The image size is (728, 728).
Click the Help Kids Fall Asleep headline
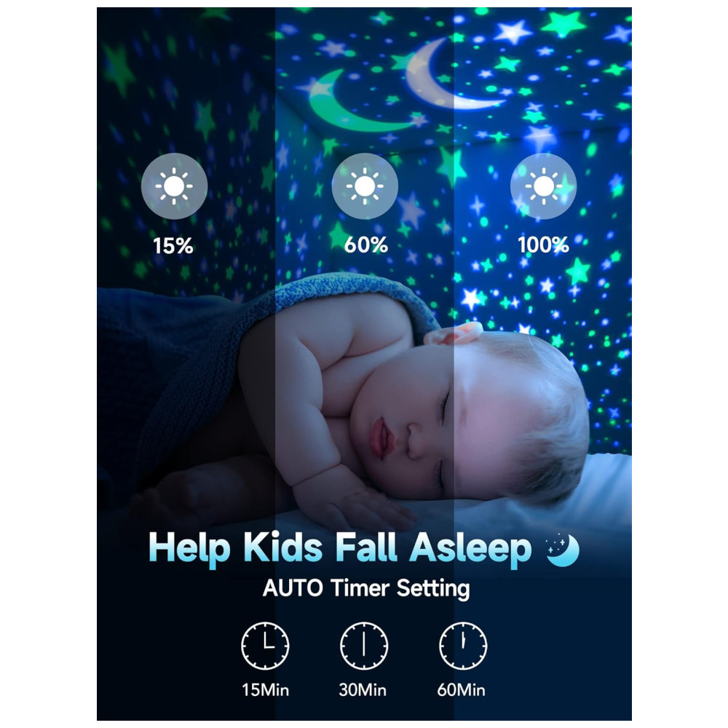pyautogui.click(x=340, y=549)
